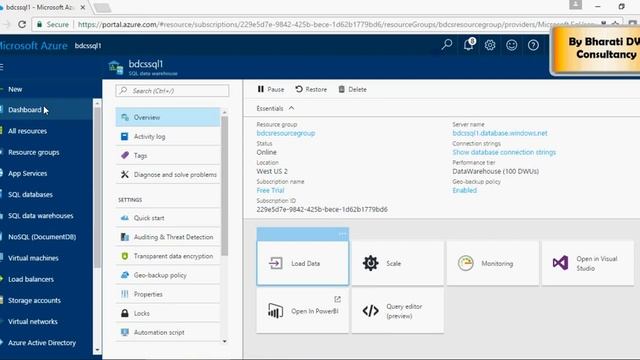Click Open in PowerBI tile
The width and height of the screenshot is (640, 360).
click(x=302, y=311)
